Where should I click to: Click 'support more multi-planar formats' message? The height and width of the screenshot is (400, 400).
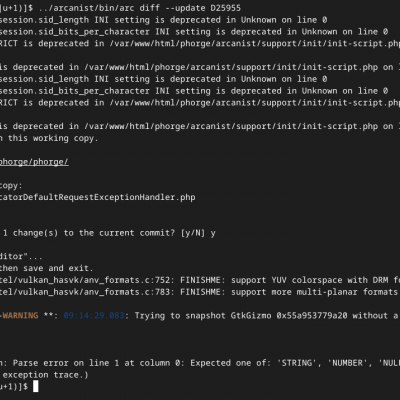click(x=314, y=292)
